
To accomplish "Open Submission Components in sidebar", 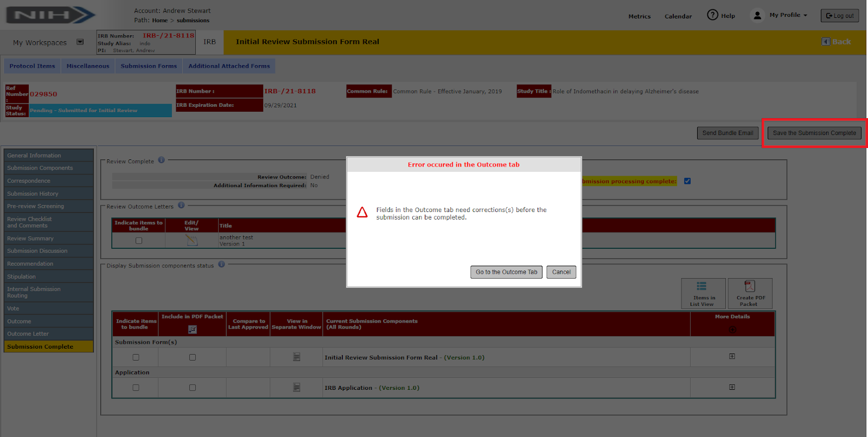I will pos(49,168).
